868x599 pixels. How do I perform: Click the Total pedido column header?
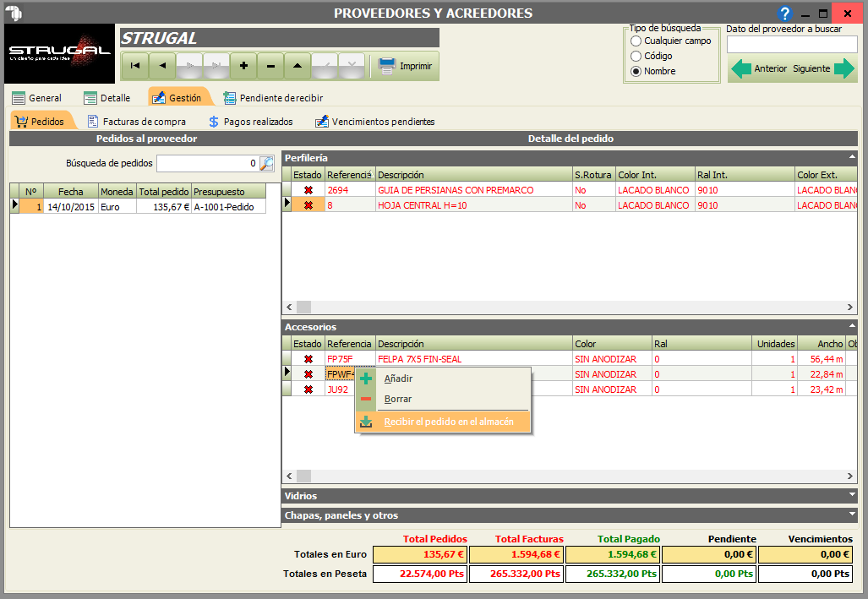pos(164,192)
